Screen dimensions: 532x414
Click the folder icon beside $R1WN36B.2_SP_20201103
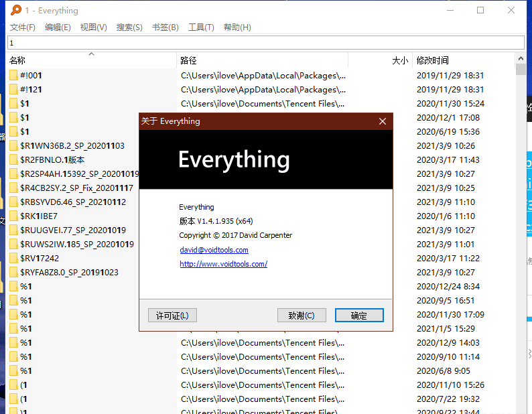[13, 146]
